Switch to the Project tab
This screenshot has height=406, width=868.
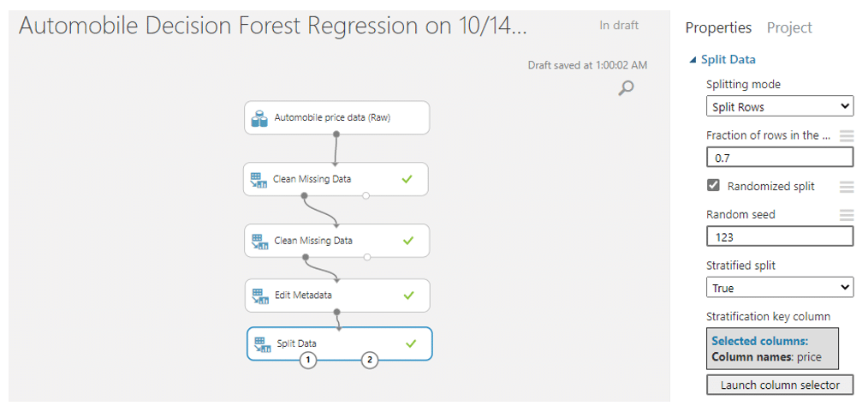(789, 27)
